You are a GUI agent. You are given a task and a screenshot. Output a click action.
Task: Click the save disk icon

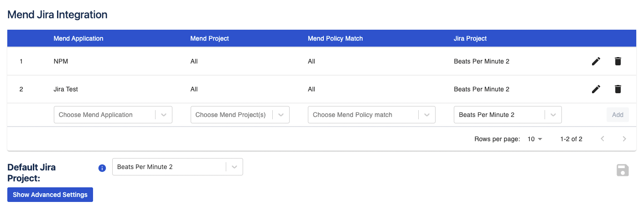[x=623, y=170]
